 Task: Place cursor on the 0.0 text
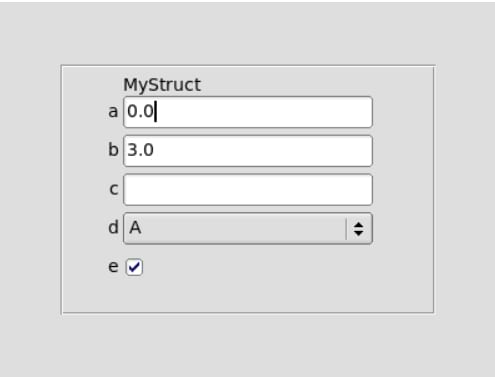[x=140, y=111]
